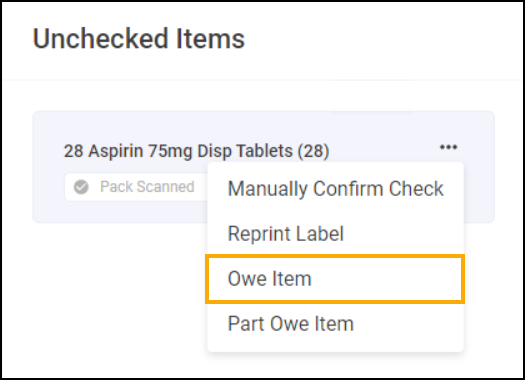Viewport: 525px width, 380px height.
Task: Choose Part Owe Item in the menu
Action: coord(335,324)
